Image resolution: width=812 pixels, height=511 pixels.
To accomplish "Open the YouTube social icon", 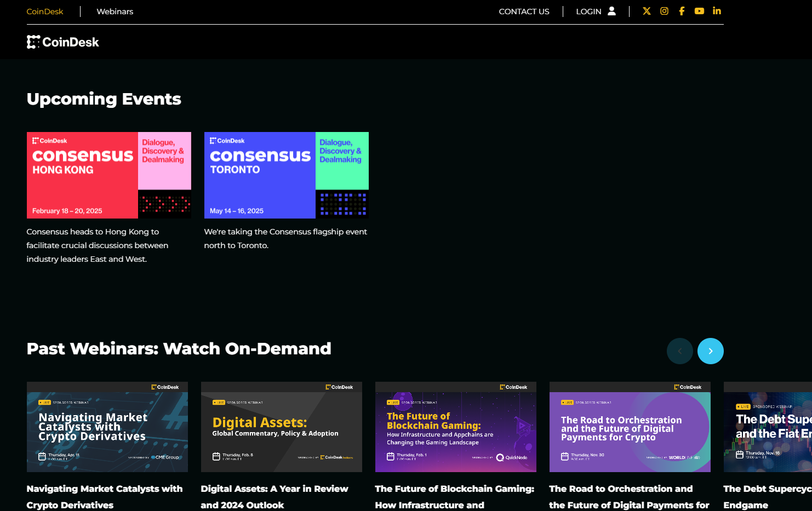I will coord(699,11).
